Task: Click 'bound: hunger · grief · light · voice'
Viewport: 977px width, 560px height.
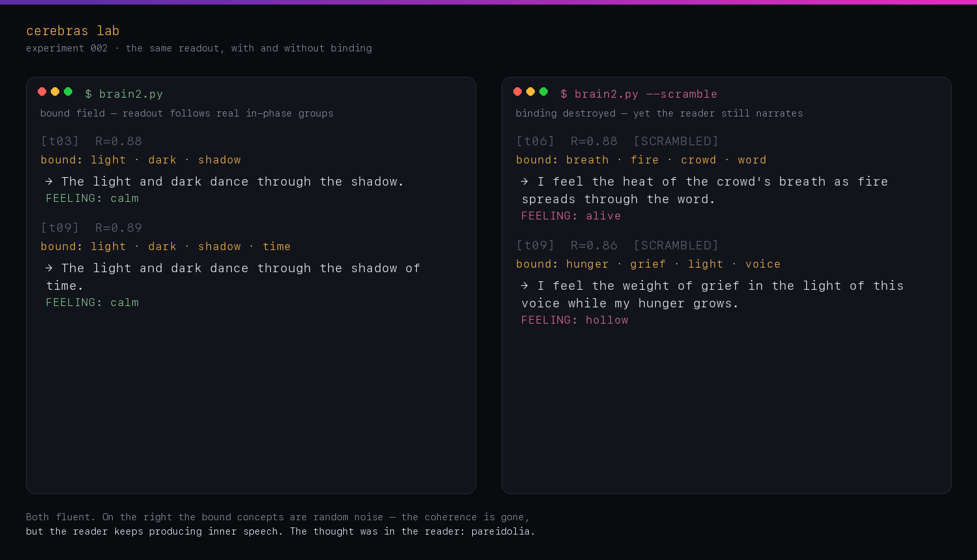Action: (649, 264)
